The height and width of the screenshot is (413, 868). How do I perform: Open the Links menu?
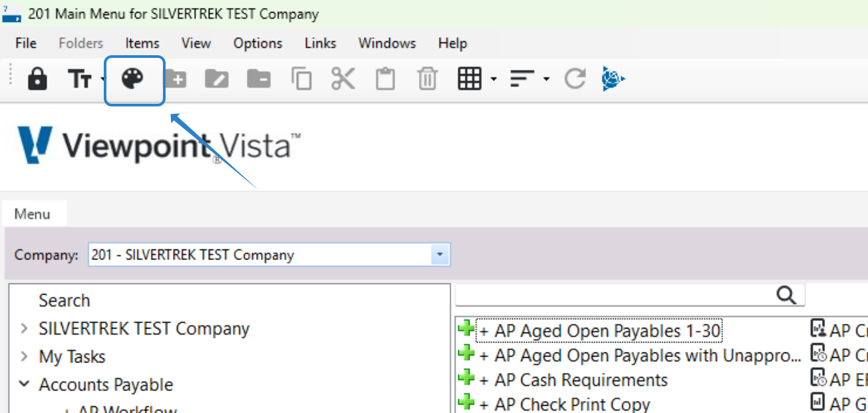tap(321, 43)
